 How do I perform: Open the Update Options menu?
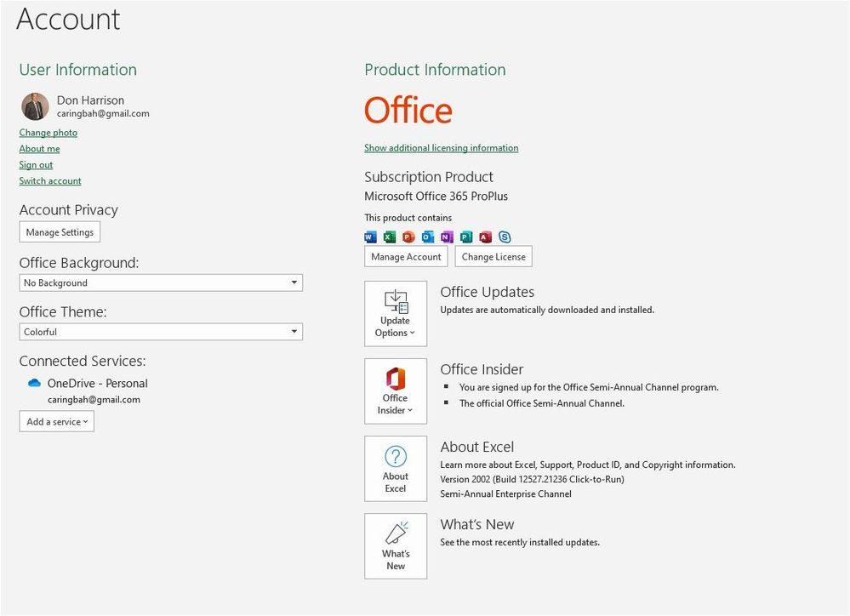click(x=396, y=313)
